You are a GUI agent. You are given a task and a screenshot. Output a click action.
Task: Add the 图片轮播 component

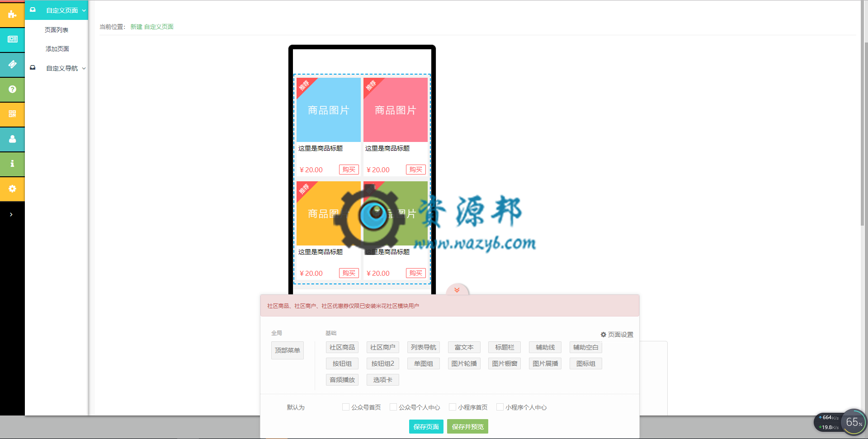464,363
